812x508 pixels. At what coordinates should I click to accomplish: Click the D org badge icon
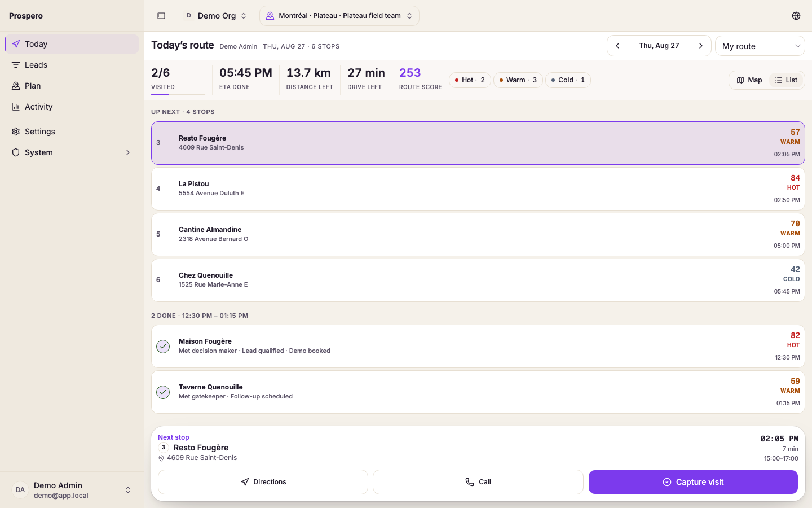coord(189,16)
